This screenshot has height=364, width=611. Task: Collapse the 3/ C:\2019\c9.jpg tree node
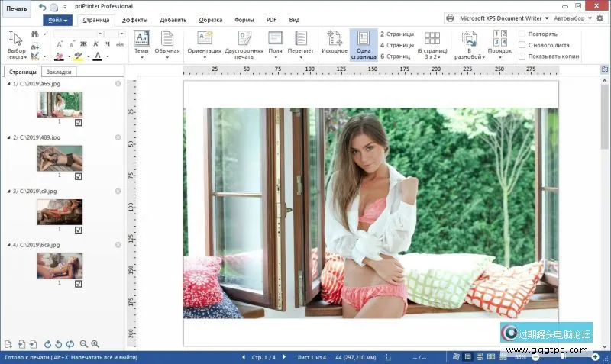point(8,191)
